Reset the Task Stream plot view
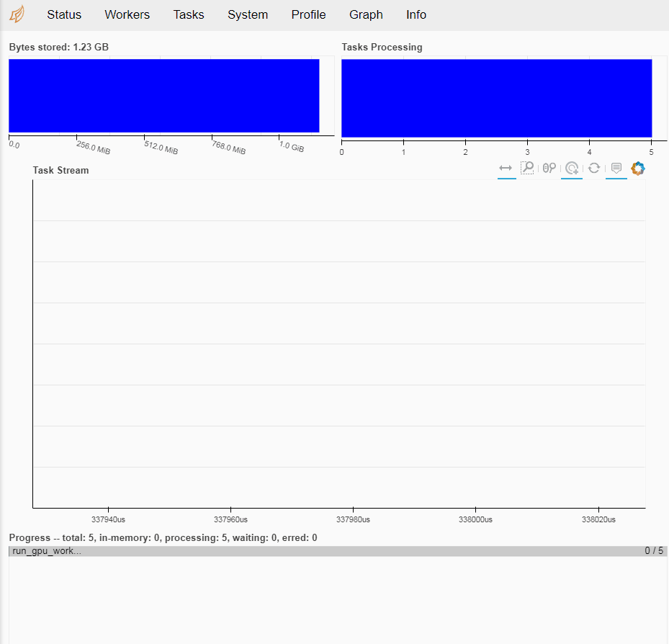The height and width of the screenshot is (644, 669). tap(594, 168)
